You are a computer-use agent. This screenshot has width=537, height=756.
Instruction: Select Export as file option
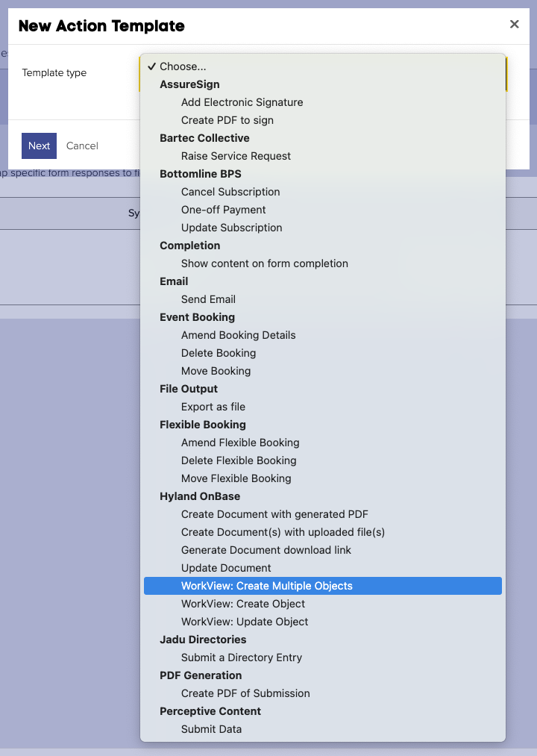[x=323, y=407]
